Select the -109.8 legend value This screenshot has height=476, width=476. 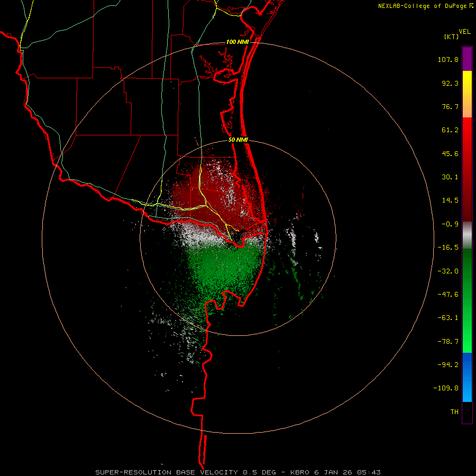(446, 388)
